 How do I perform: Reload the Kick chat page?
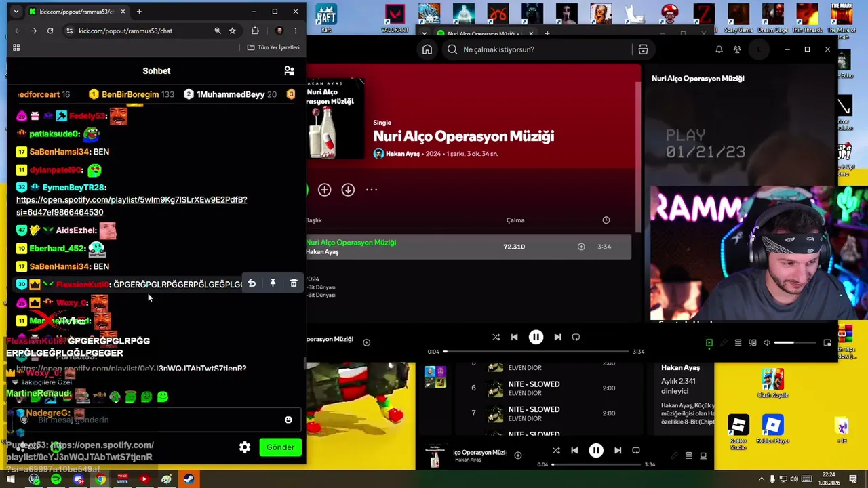50,30
